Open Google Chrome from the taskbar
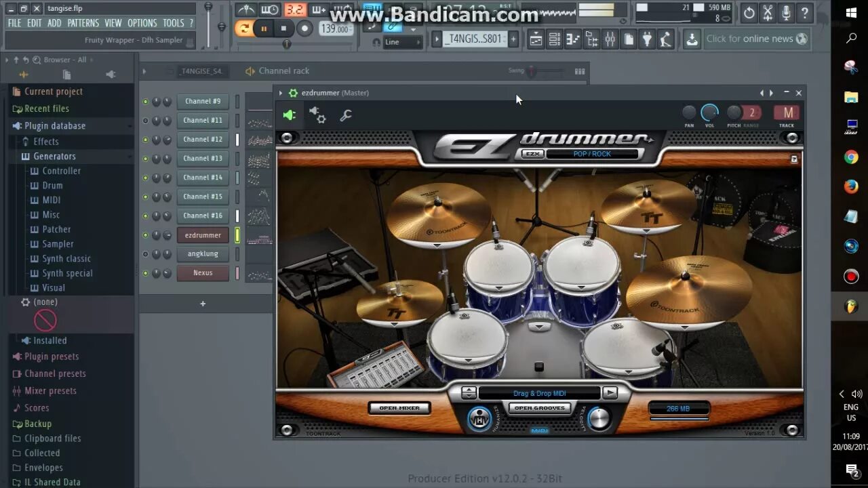This screenshot has height=488, width=868. coord(851,157)
